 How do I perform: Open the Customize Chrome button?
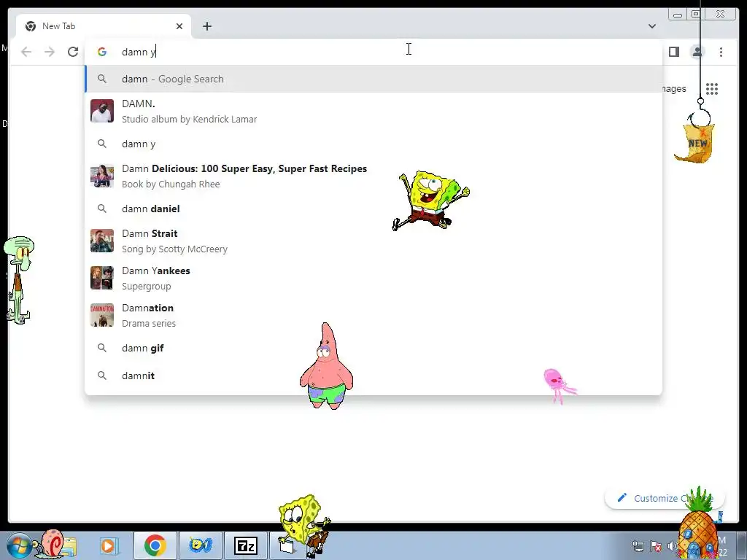(664, 498)
